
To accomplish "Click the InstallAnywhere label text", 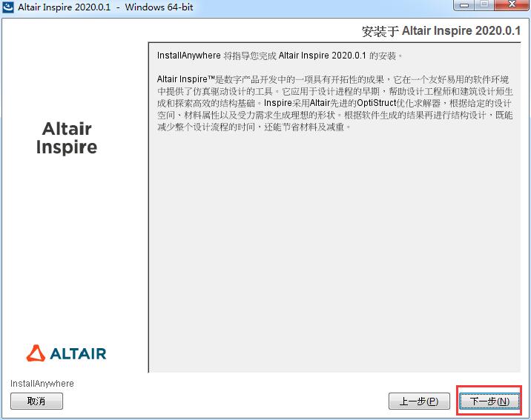I will pos(42,384).
